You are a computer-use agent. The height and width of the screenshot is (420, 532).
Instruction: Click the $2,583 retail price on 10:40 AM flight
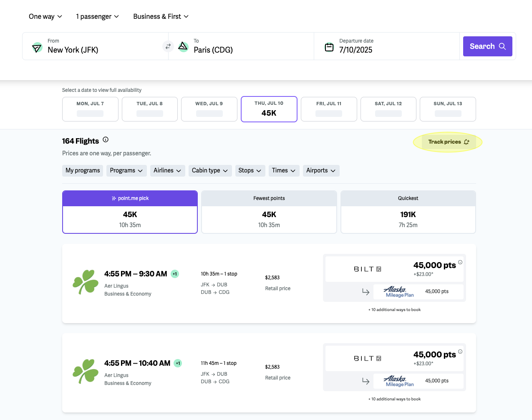click(x=272, y=367)
